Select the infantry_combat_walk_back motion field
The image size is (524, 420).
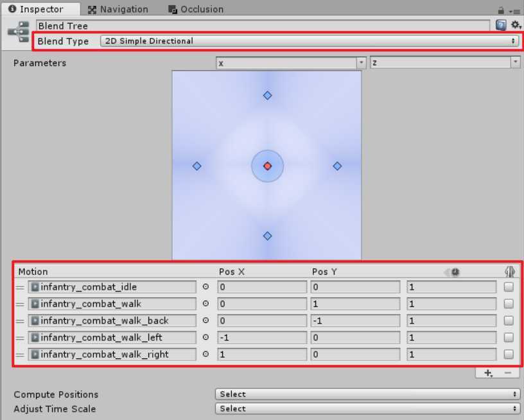click(x=112, y=320)
